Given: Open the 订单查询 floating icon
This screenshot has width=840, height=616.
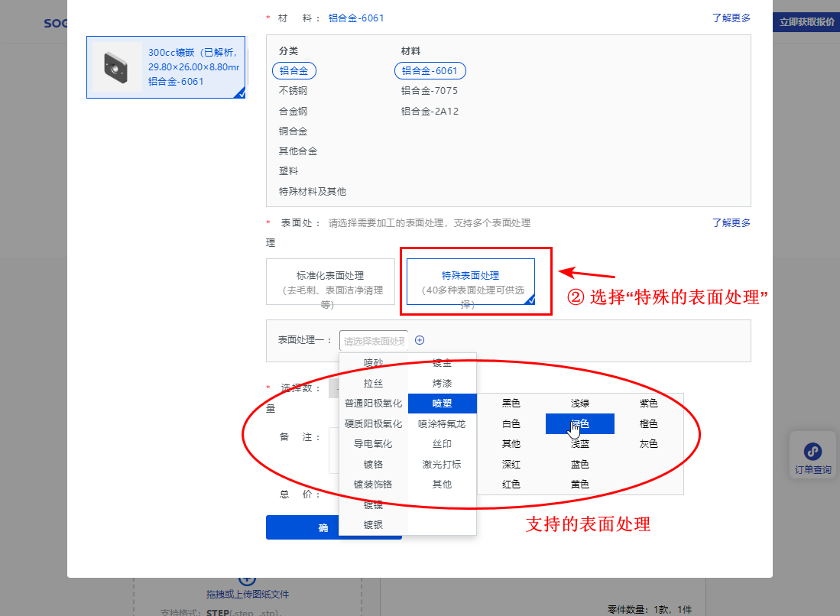Looking at the screenshot, I should pyautogui.click(x=812, y=458).
